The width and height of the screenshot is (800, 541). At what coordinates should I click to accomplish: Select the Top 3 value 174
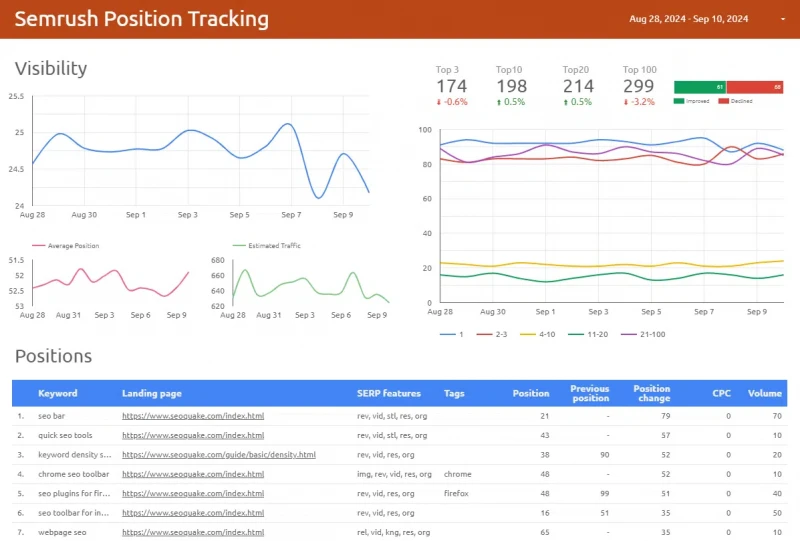[x=452, y=86]
